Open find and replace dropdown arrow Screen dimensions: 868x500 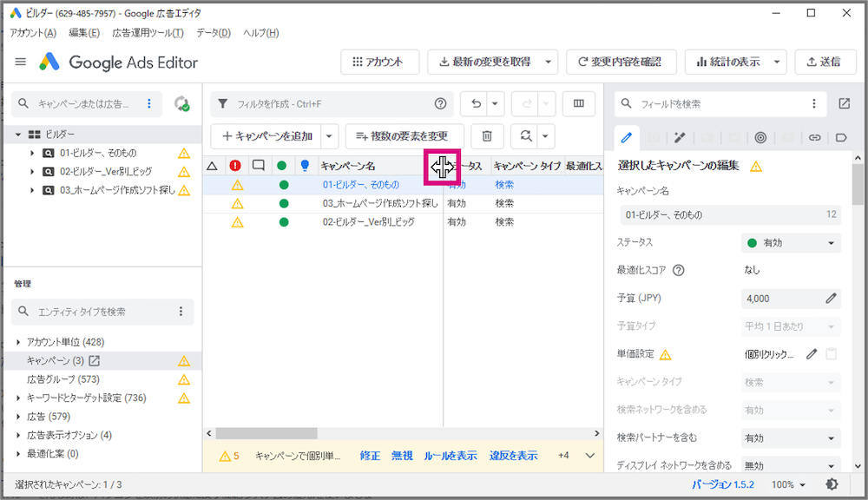tap(545, 136)
